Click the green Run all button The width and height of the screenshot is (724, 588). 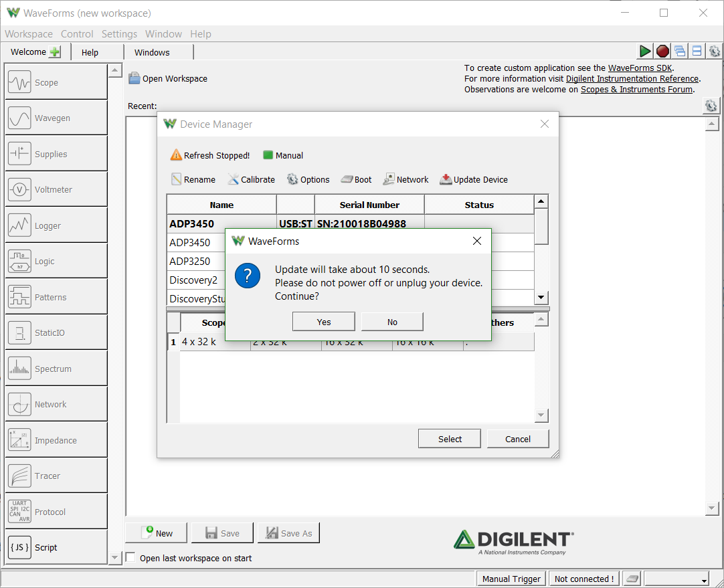pyautogui.click(x=644, y=52)
